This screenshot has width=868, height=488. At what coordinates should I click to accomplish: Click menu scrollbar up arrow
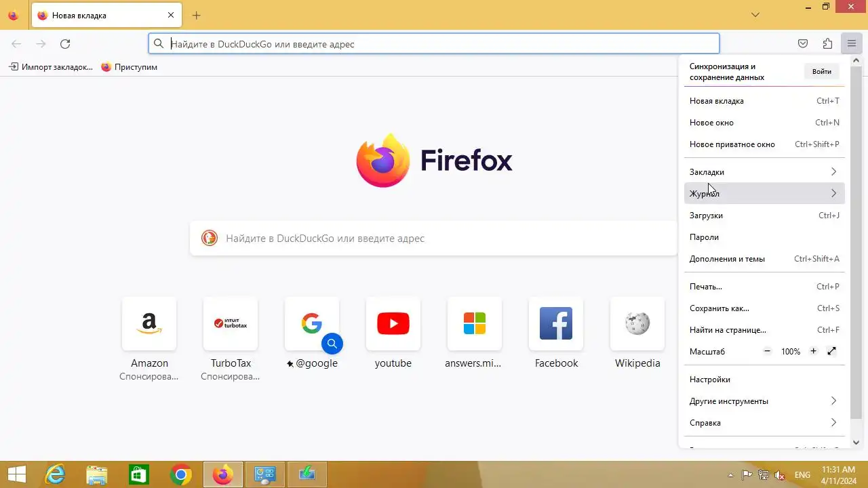click(x=856, y=60)
